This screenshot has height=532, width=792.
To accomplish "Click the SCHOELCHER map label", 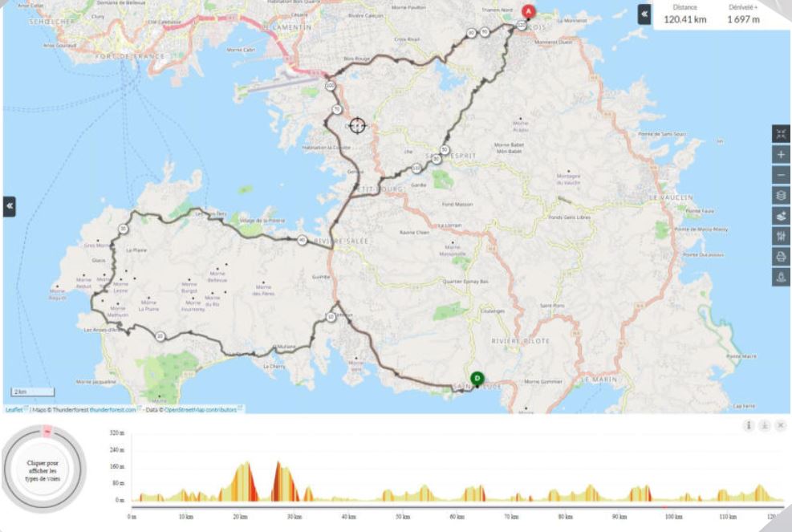I will tap(51, 22).
